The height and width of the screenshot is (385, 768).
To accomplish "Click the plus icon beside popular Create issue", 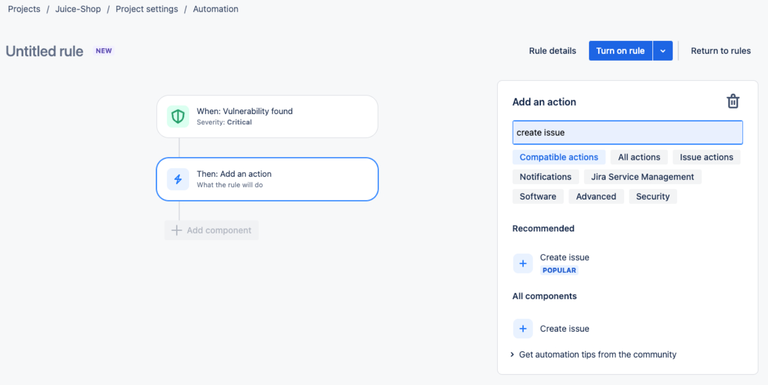I will pyautogui.click(x=523, y=264).
